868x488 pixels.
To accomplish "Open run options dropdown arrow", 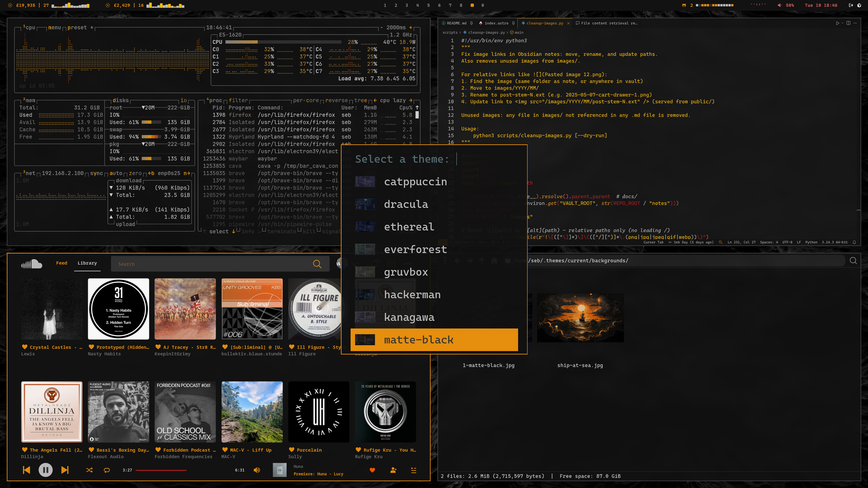I will [842, 23].
